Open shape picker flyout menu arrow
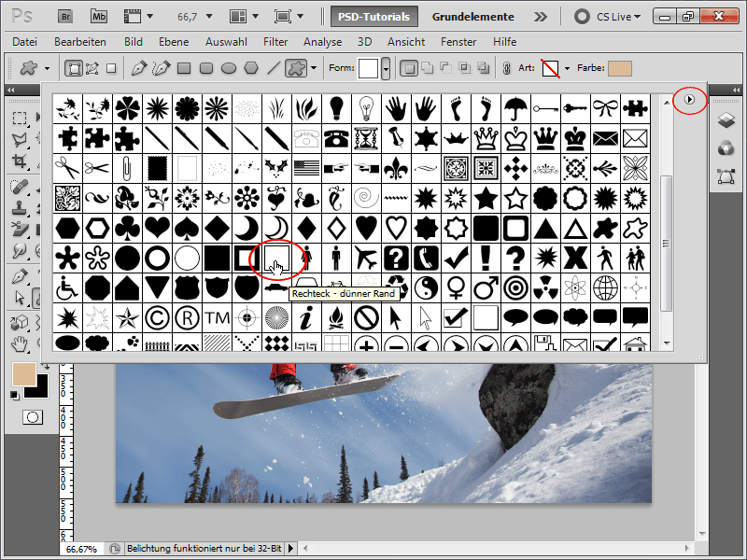 point(689,100)
